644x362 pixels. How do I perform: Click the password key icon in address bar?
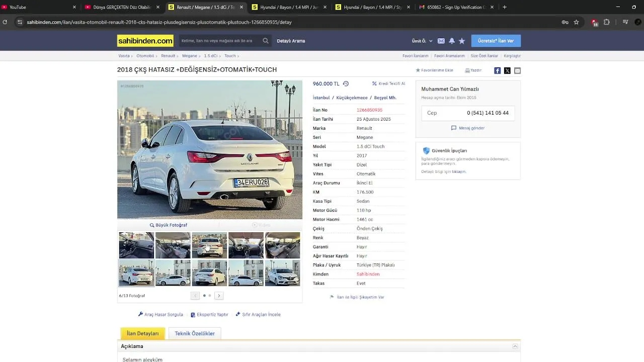pos(565,22)
